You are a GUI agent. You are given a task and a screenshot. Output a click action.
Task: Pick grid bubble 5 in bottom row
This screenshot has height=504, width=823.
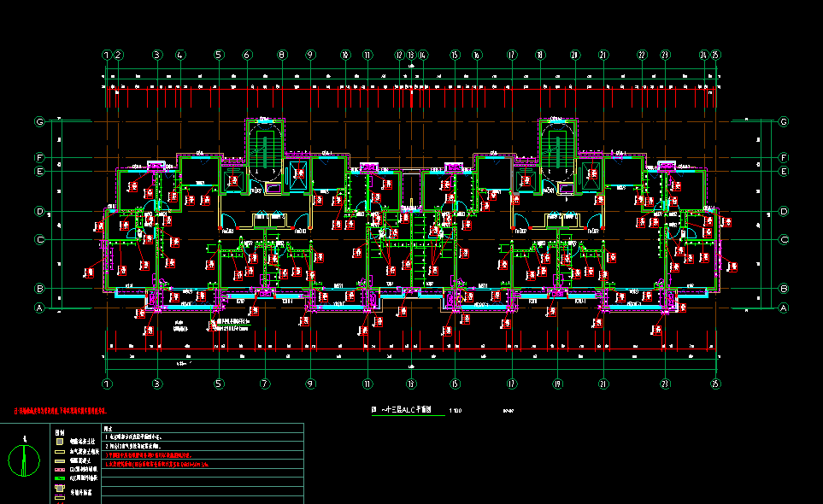218,384
